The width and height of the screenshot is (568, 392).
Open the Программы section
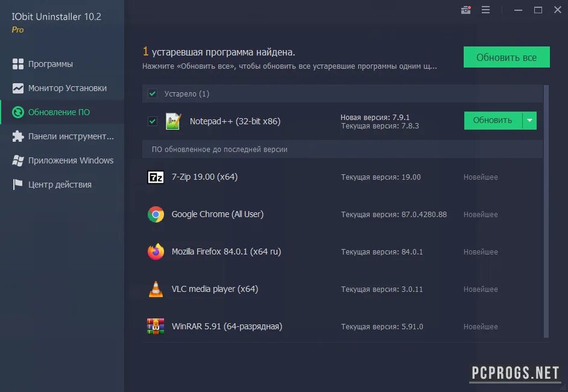(62, 64)
